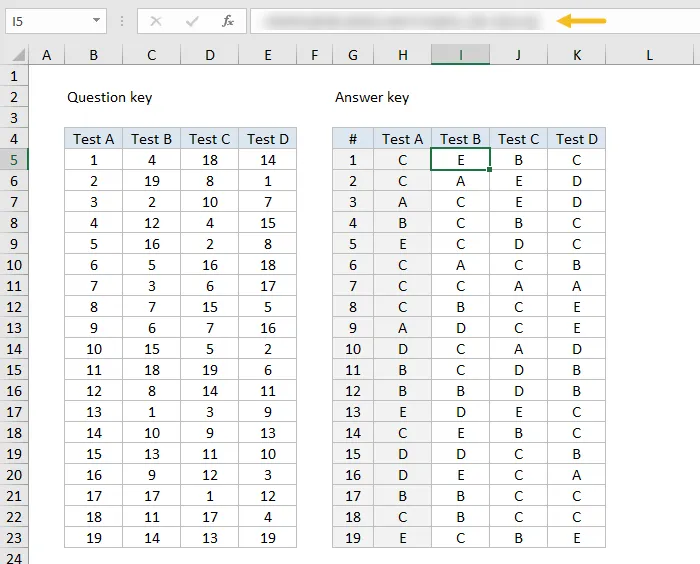700x564 pixels.
Task: Click the Cancel (X) formula bar icon
Action: 156,20
